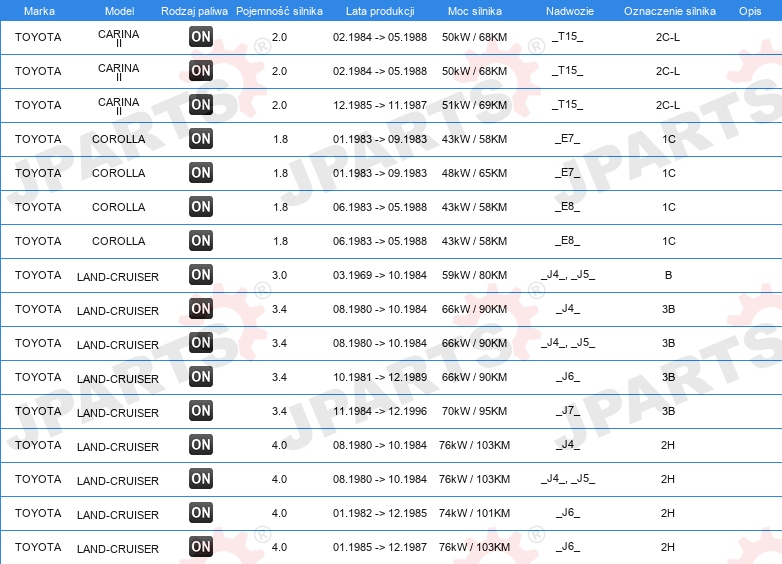Viewport: 782px width, 564px height.
Task: Select the 3.0 engine capacity cell
Action: (x=279, y=275)
